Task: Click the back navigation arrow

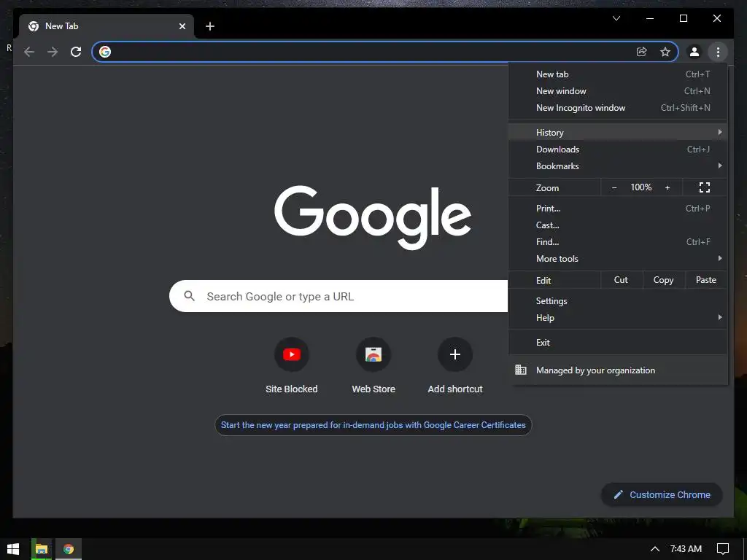Action: (29, 52)
